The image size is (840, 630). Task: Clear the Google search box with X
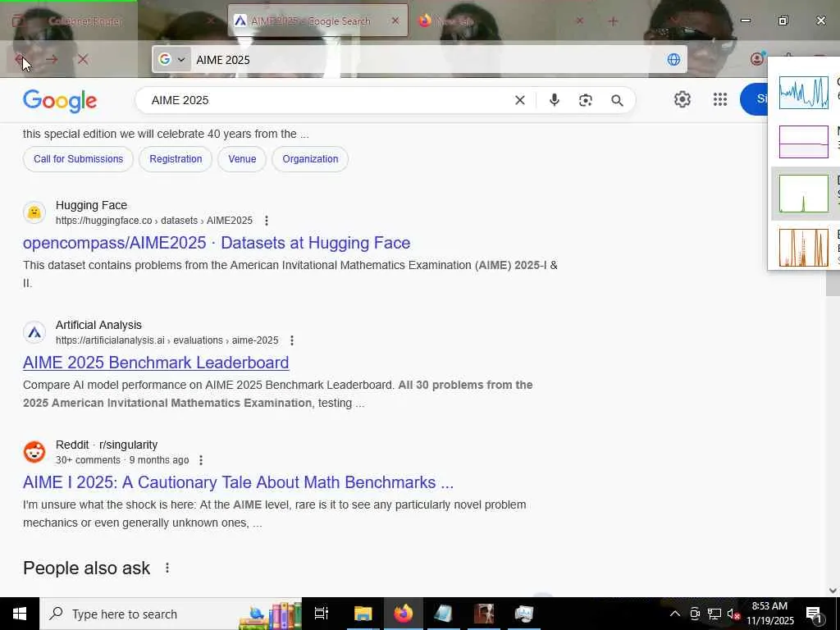519,100
